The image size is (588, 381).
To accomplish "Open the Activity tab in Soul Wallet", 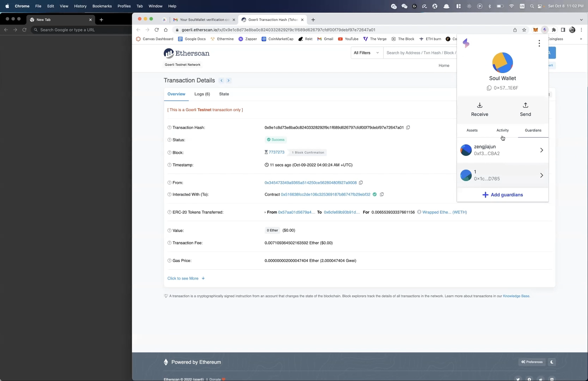I will coord(502,130).
